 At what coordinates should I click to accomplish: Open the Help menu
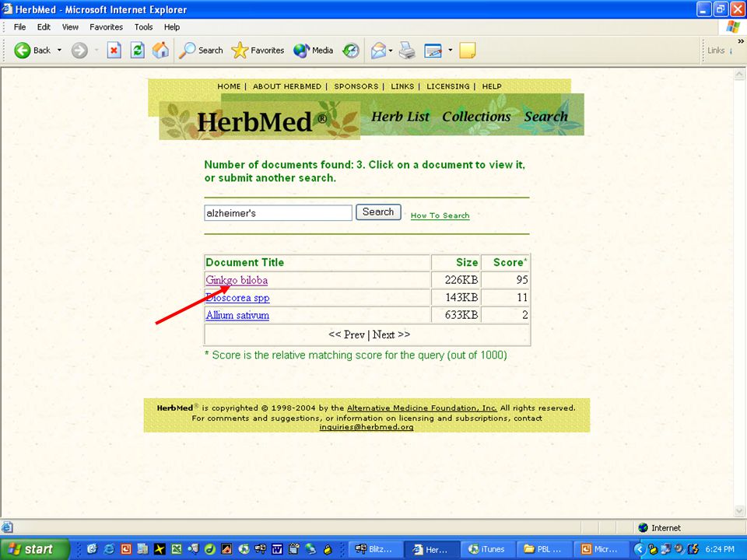tap(172, 27)
